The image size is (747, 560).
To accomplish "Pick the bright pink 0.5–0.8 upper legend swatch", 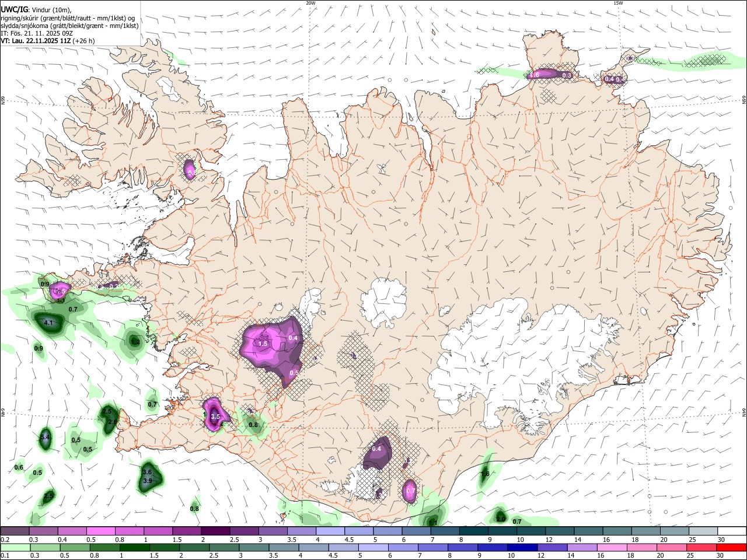I will click(x=100, y=531).
